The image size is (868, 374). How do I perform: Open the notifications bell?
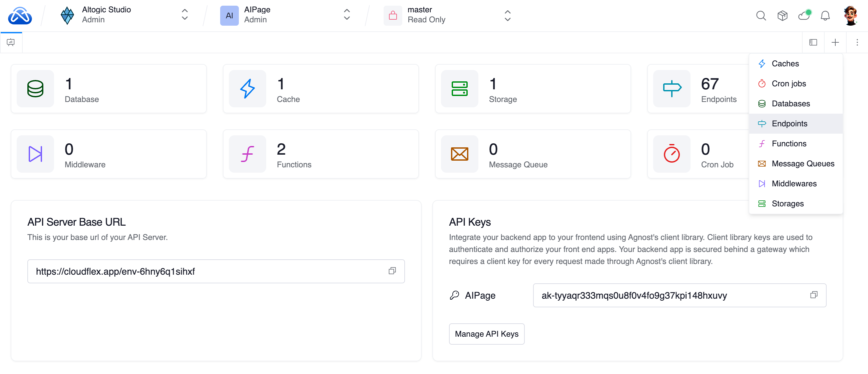(x=825, y=15)
